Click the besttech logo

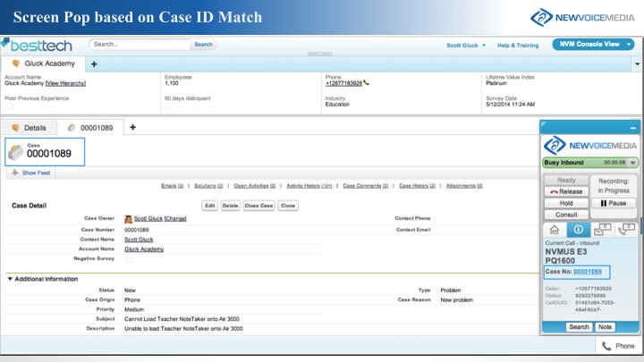(x=37, y=46)
